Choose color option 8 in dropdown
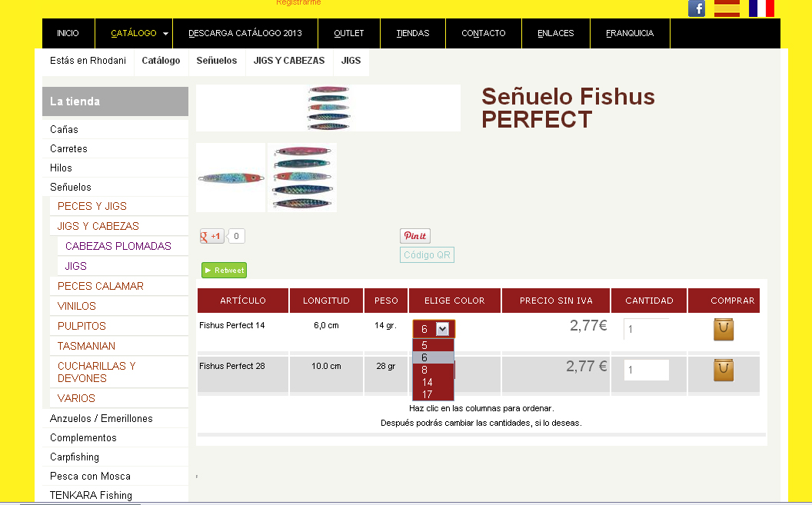 (433, 370)
